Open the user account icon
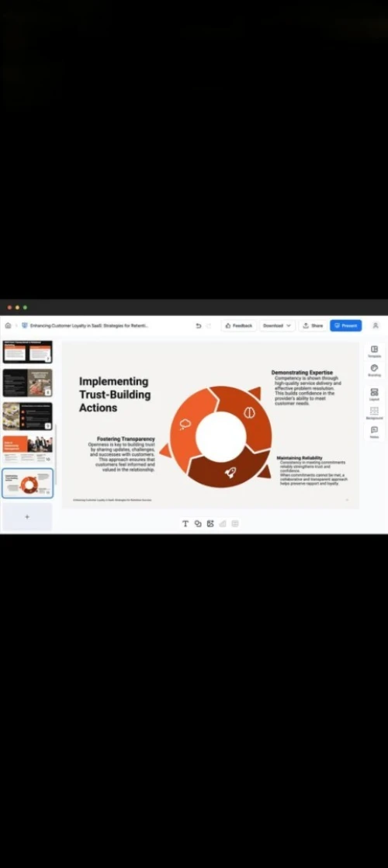This screenshot has height=868, width=388. pos(376,325)
